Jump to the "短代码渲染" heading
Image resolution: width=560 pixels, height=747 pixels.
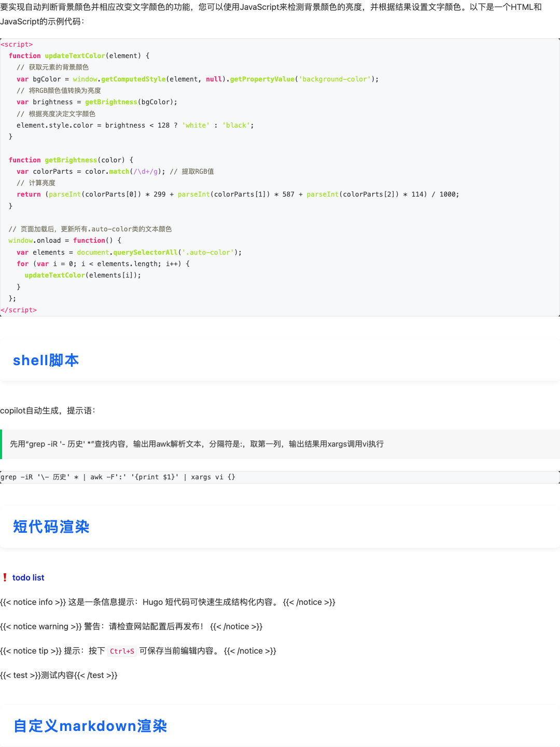(x=51, y=527)
